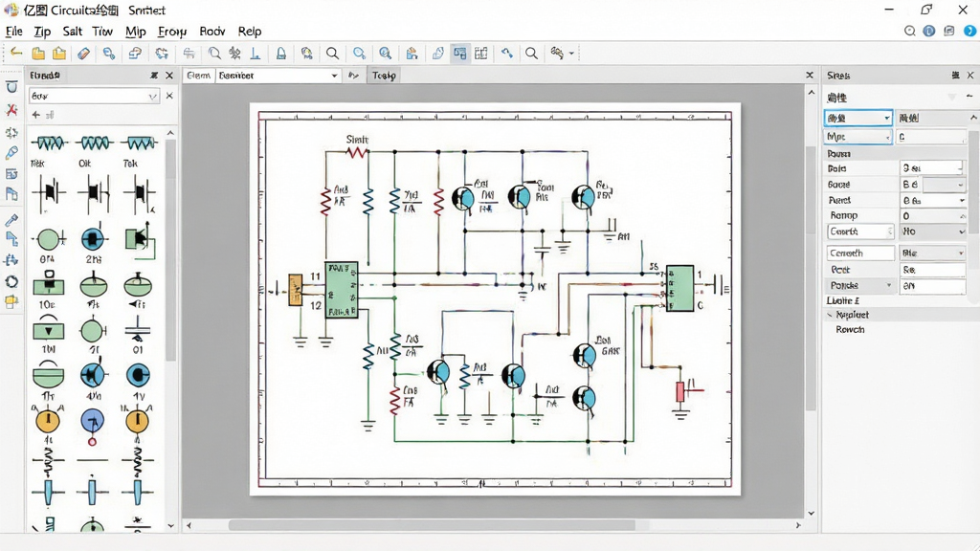Switch to the Toolp tab above the canvas

384,76
